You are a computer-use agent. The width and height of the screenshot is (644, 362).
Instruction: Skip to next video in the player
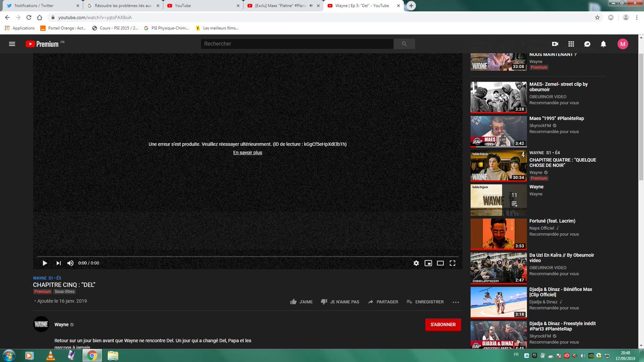[58, 263]
